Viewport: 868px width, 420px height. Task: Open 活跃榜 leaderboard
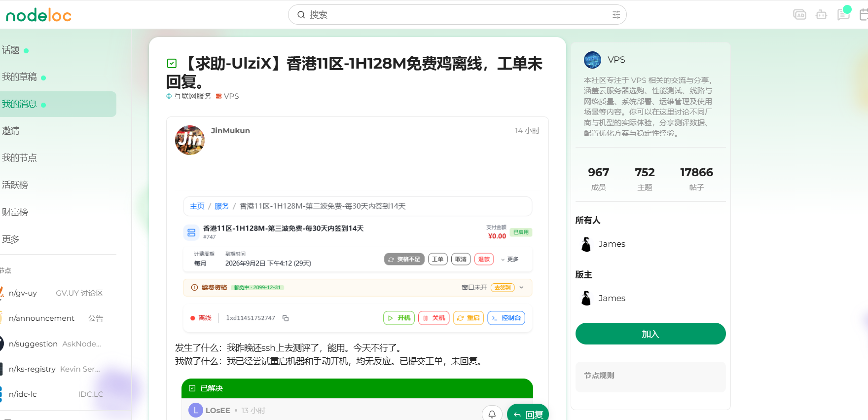click(15, 185)
